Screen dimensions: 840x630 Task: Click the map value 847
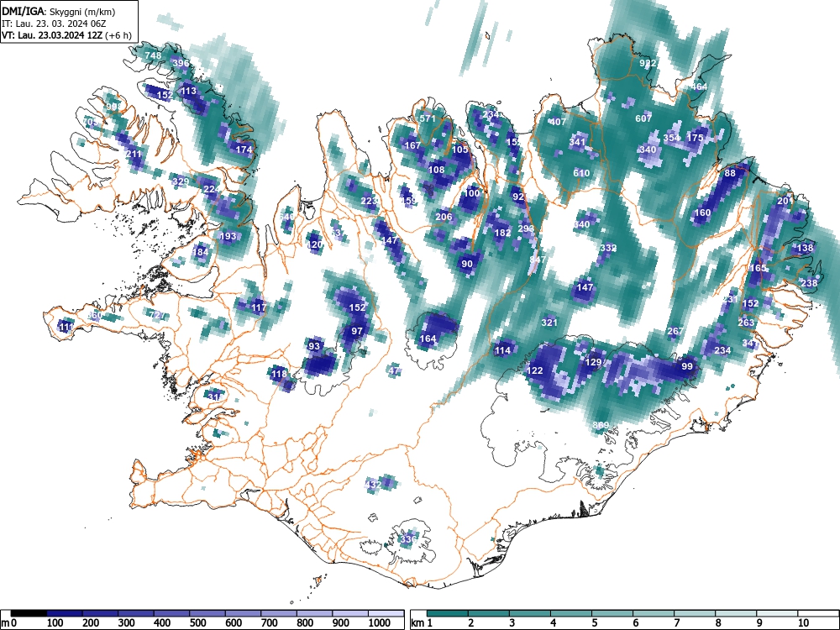[538, 260]
